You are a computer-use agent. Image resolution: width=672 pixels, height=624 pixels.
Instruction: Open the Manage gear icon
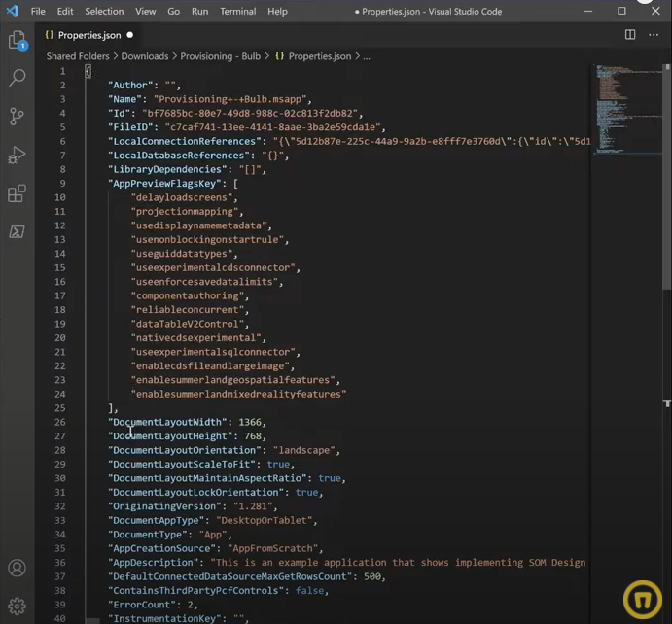[x=17, y=607]
